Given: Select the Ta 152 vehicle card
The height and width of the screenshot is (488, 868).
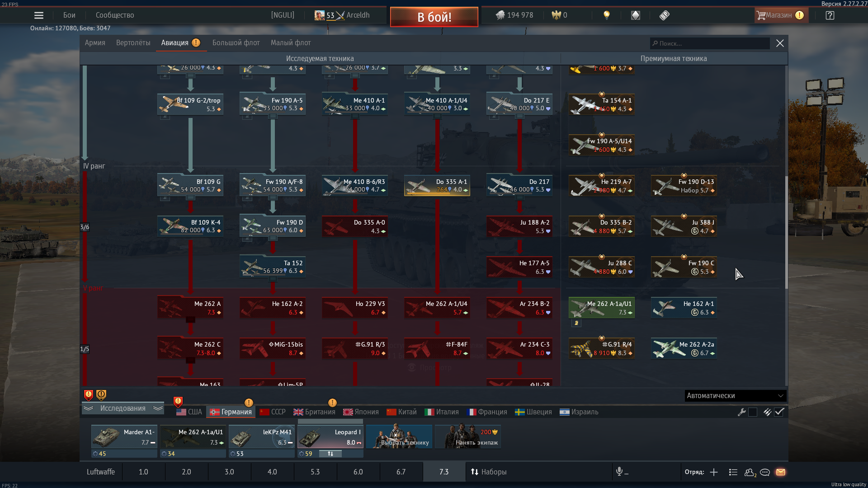Looking at the screenshot, I should click(273, 267).
